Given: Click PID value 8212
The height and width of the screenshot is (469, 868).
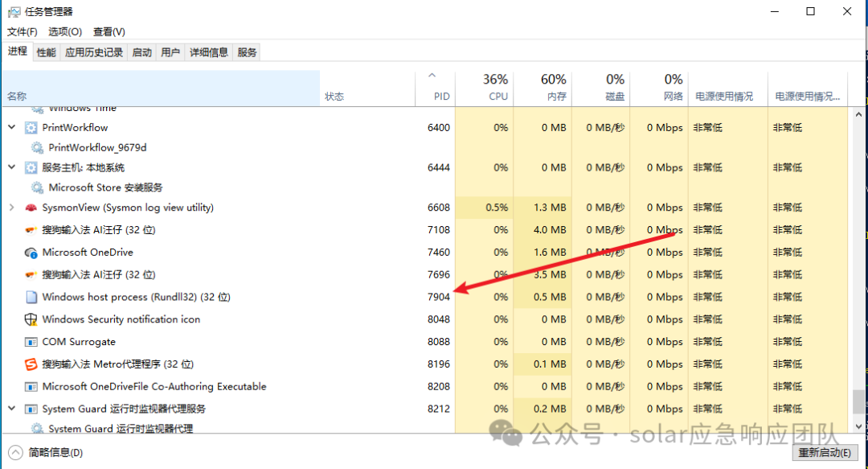Looking at the screenshot, I should click(x=439, y=409).
